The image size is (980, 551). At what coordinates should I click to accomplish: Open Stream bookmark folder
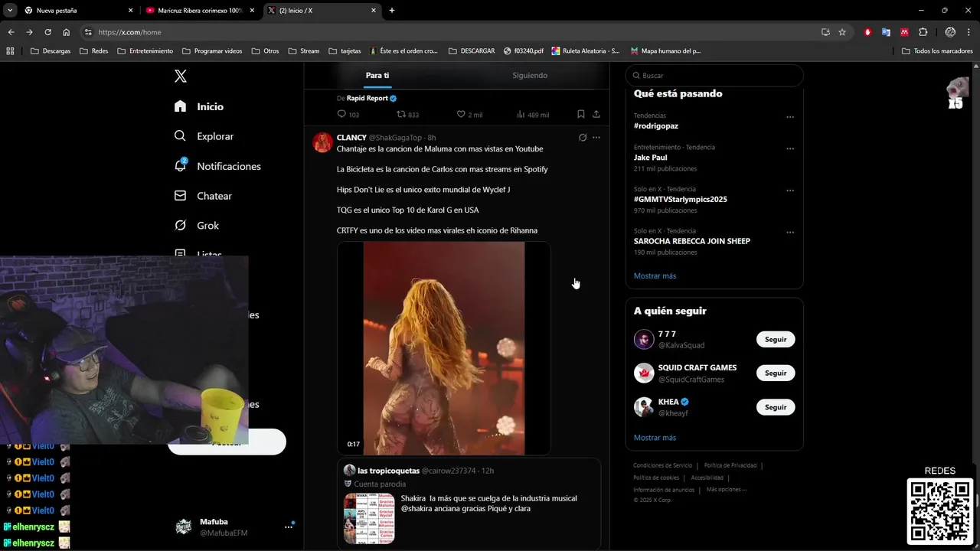coord(304,51)
